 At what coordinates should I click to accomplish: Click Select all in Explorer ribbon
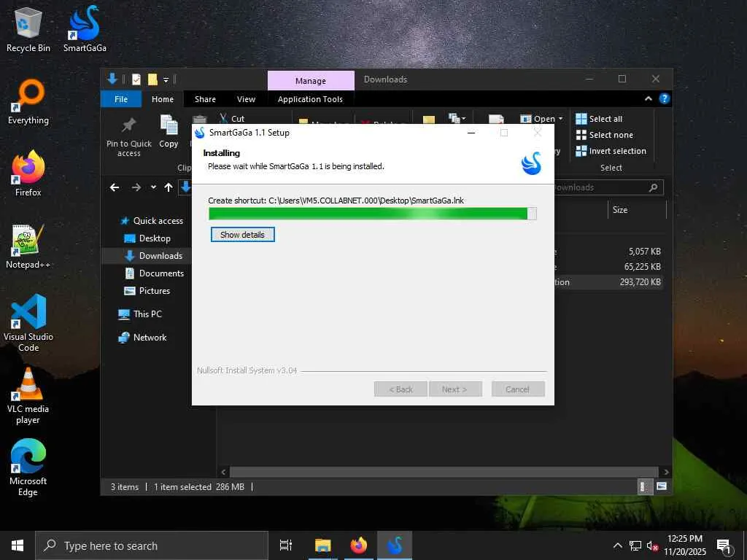click(599, 119)
